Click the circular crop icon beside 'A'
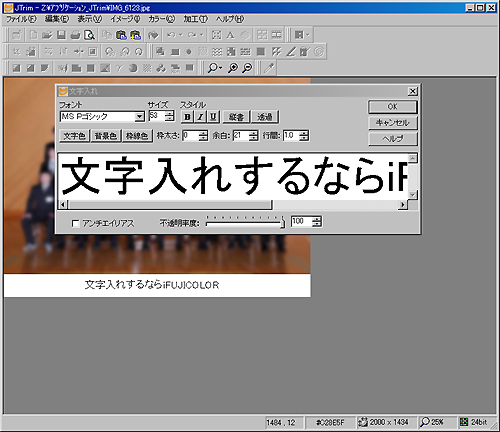The height and width of the screenshot is (432, 500). pos(245,35)
